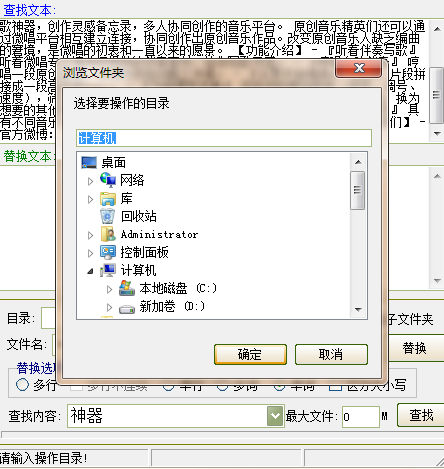Select the Desktop (桌面) icon in tree

point(89,162)
